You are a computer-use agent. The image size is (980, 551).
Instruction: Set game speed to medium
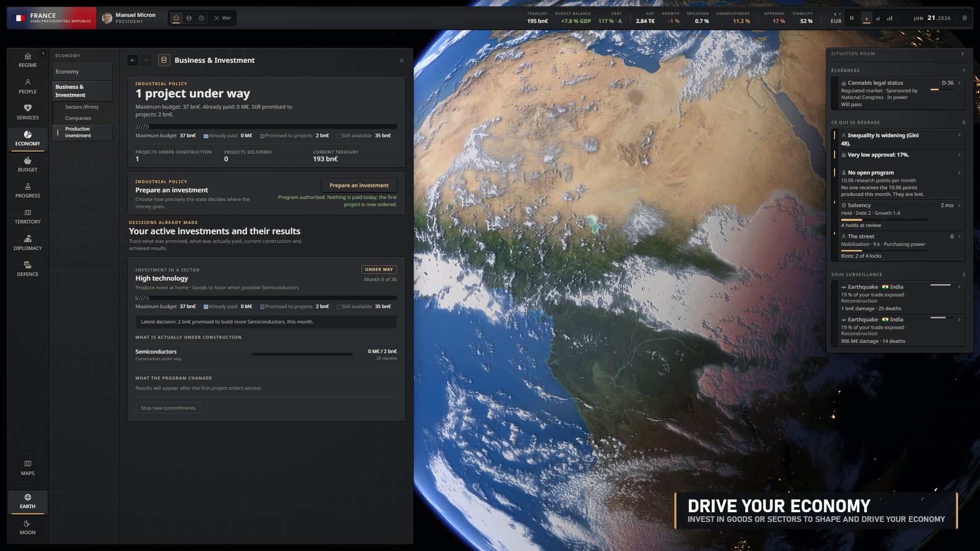(x=878, y=18)
